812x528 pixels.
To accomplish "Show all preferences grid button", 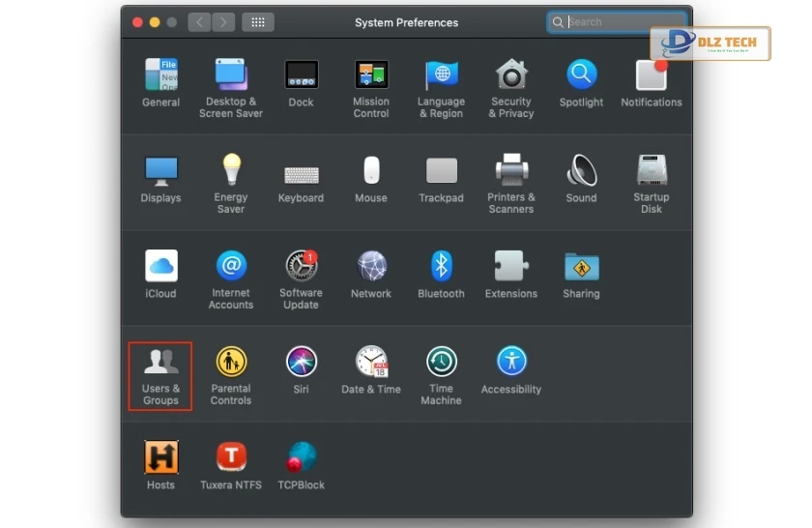I will tap(258, 22).
